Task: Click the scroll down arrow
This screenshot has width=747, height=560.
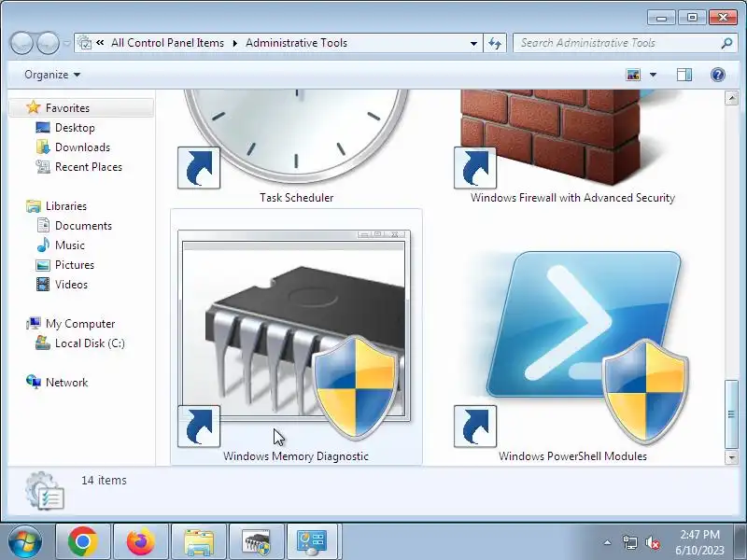Action: [731, 457]
